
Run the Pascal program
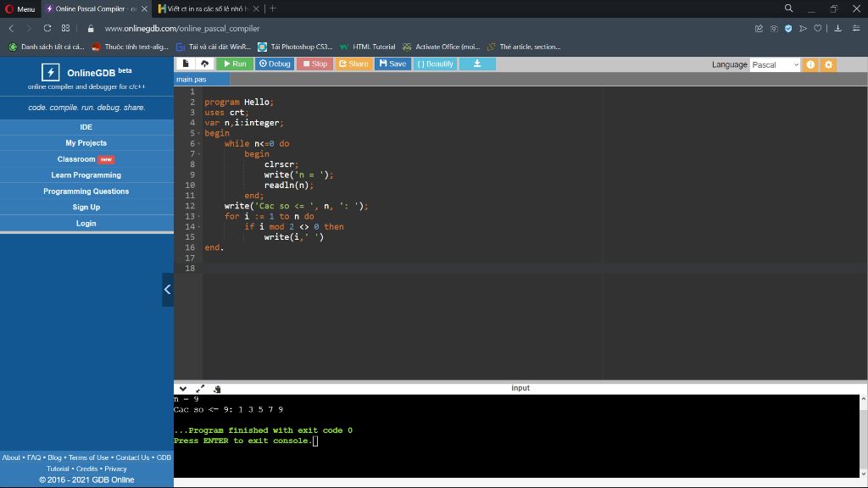pos(235,64)
